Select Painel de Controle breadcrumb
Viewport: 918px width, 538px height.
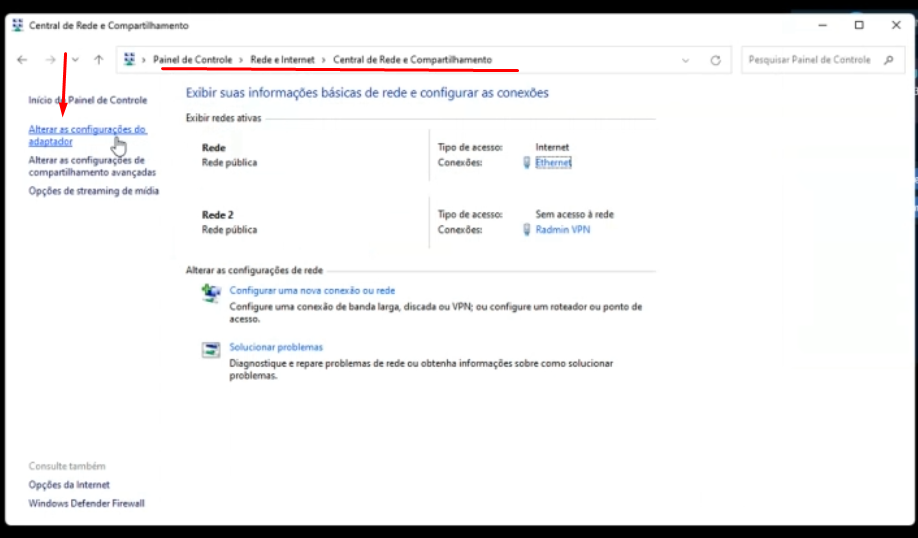pyautogui.click(x=192, y=60)
